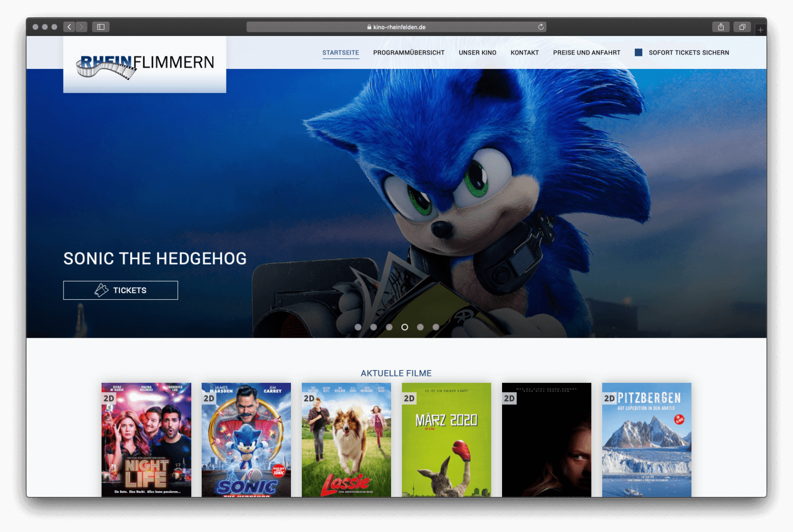Reload the page using the refresh icon
The height and width of the screenshot is (532, 793).
tap(541, 27)
